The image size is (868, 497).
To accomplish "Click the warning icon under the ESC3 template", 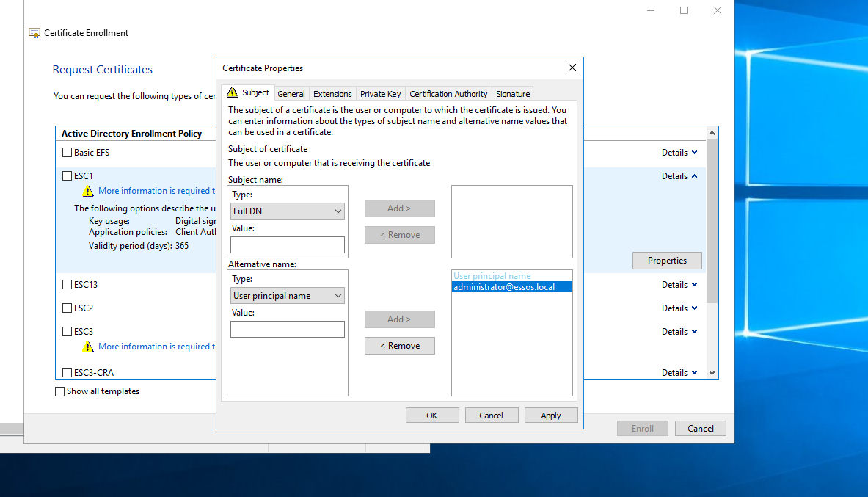I will (x=88, y=347).
